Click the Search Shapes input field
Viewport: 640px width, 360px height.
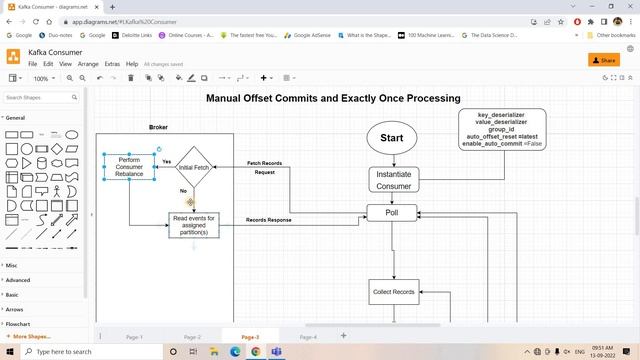[41, 98]
